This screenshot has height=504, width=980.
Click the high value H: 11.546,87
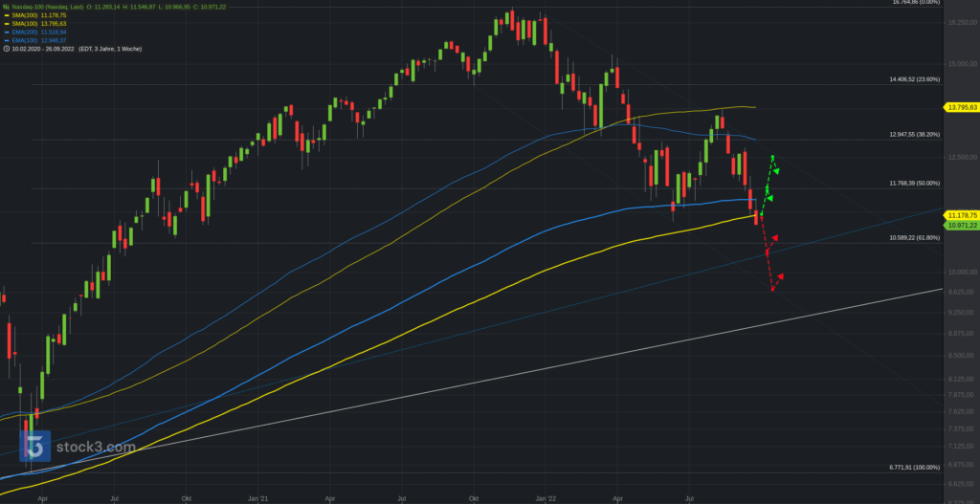139,7
